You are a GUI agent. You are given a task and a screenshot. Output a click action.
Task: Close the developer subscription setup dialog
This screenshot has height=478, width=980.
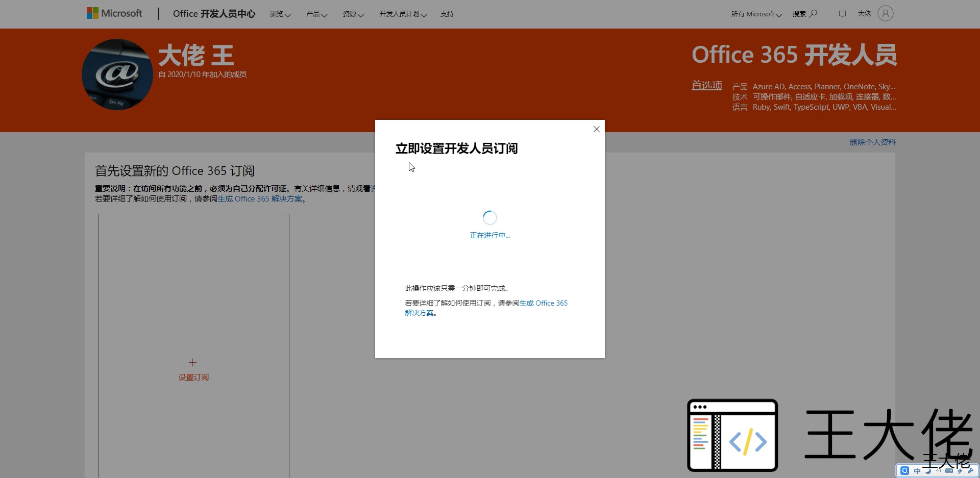click(x=596, y=129)
